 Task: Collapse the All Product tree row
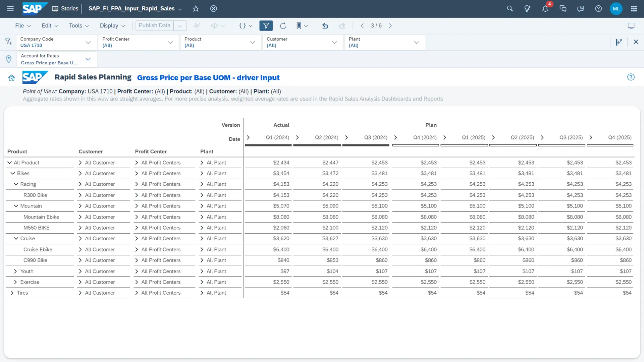(x=9, y=163)
